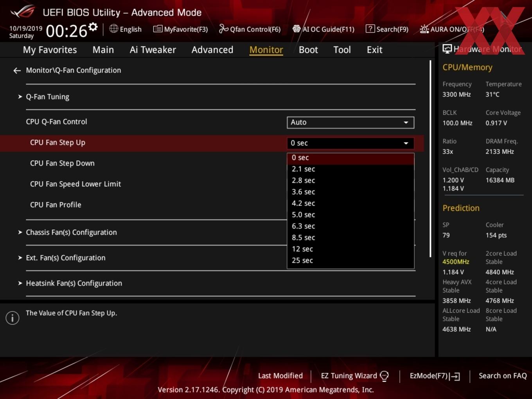The image size is (532, 399).
Task: Open the My Favorites tab
Action: point(50,50)
